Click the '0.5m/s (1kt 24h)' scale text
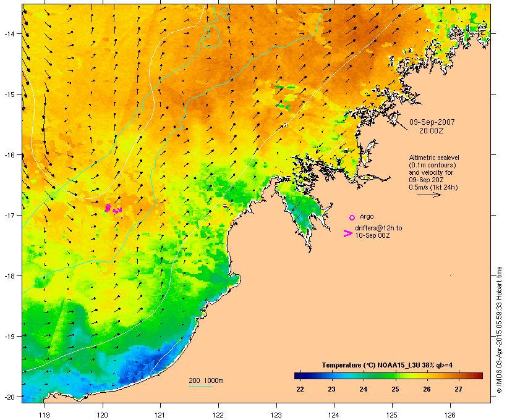Image resolution: width=507 pixels, height=420 pixels. coord(433,187)
